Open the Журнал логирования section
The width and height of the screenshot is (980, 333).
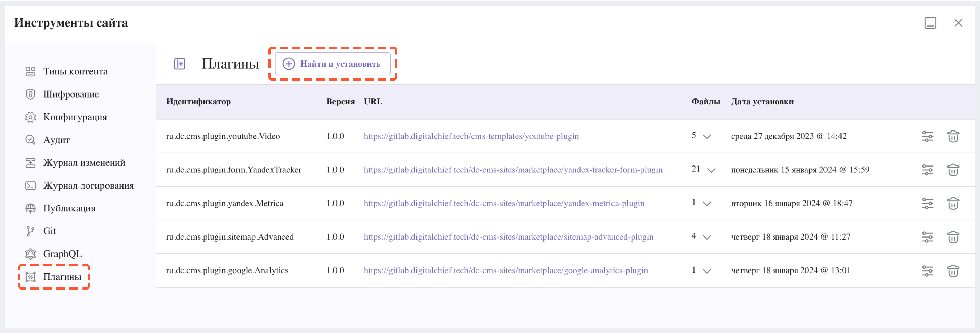(x=88, y=185)
